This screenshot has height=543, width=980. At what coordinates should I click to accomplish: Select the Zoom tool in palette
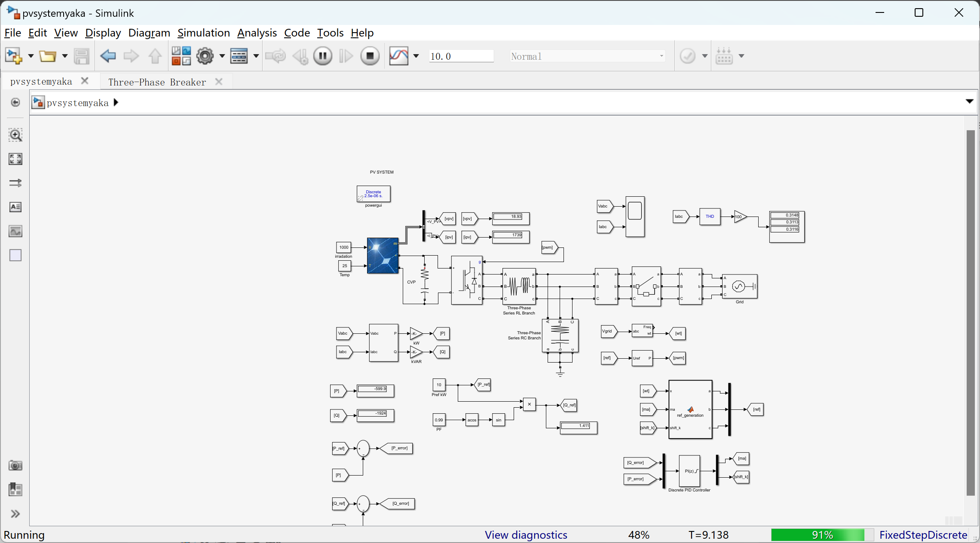click(15, 135)
